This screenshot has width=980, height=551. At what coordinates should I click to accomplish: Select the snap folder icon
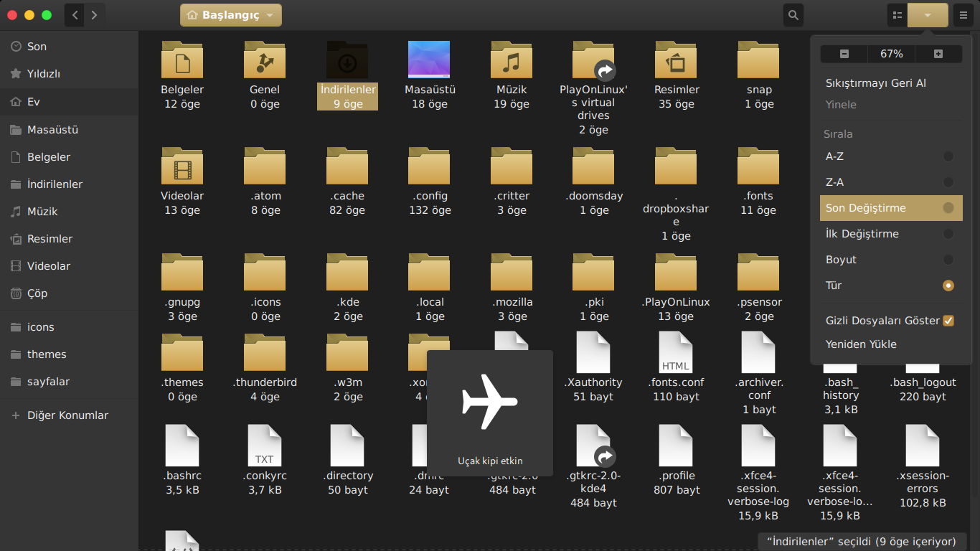758,60
